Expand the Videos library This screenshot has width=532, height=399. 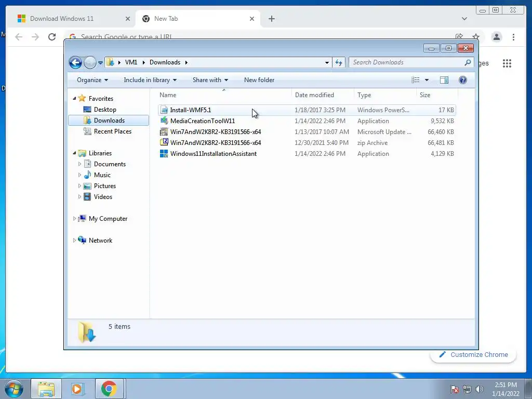(x=79, y=197)
